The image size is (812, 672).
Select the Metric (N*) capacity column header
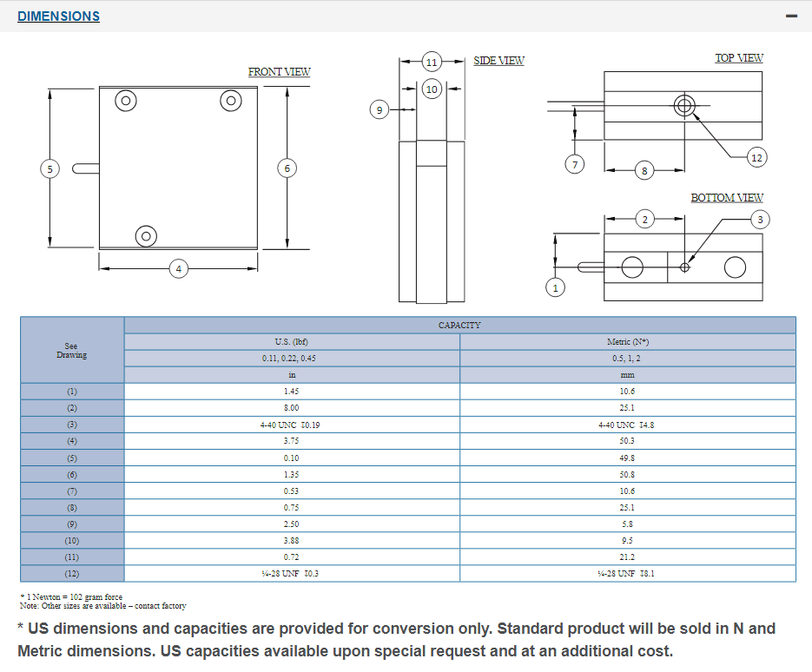(627, 341)
